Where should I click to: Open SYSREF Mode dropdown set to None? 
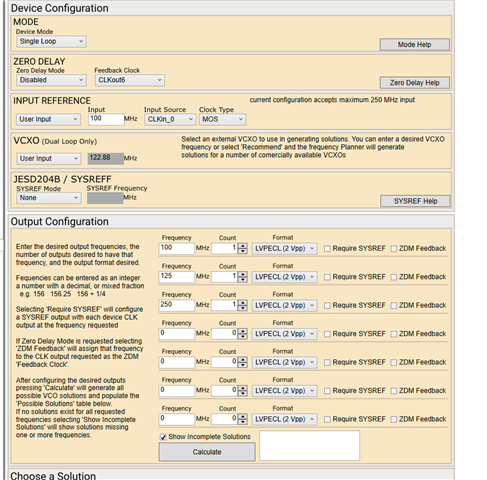49,198
